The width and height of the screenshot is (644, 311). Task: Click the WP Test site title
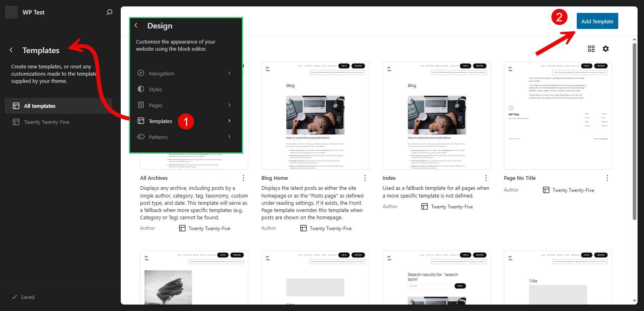point(33,12)
